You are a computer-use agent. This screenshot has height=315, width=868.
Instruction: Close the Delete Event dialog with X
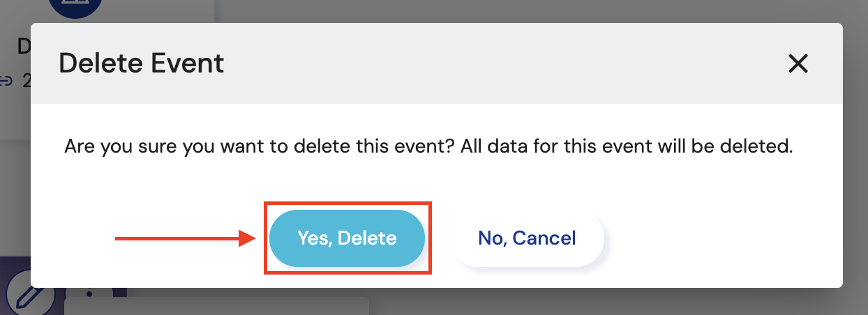[x=798, y=64]
